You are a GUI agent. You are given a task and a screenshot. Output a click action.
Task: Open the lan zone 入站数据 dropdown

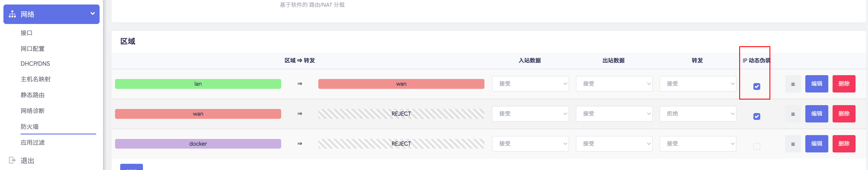[530, 84]
